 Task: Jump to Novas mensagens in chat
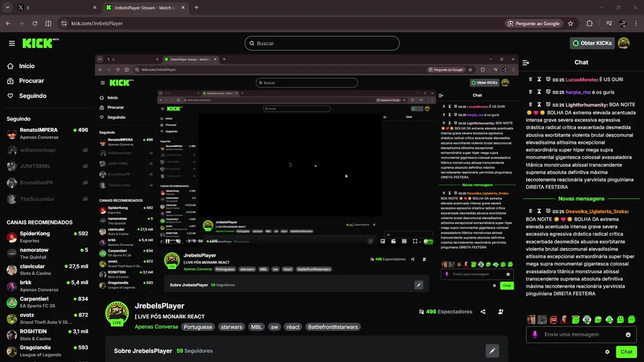[581, 199]
